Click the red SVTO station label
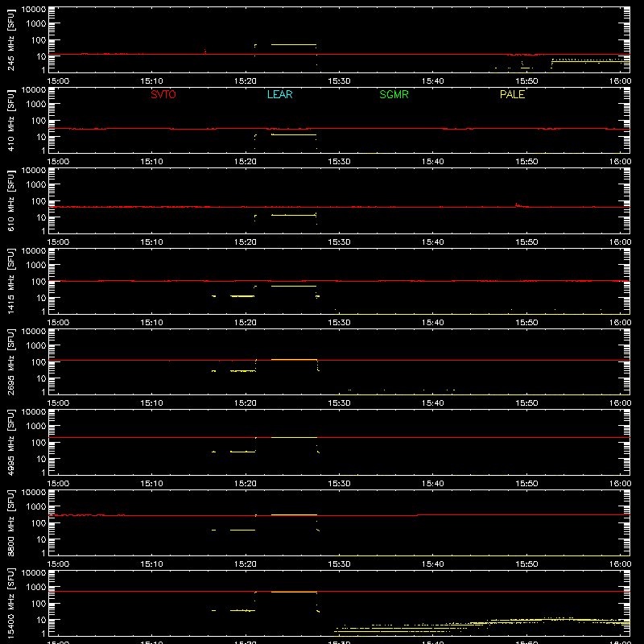 [x=163, y=94]
